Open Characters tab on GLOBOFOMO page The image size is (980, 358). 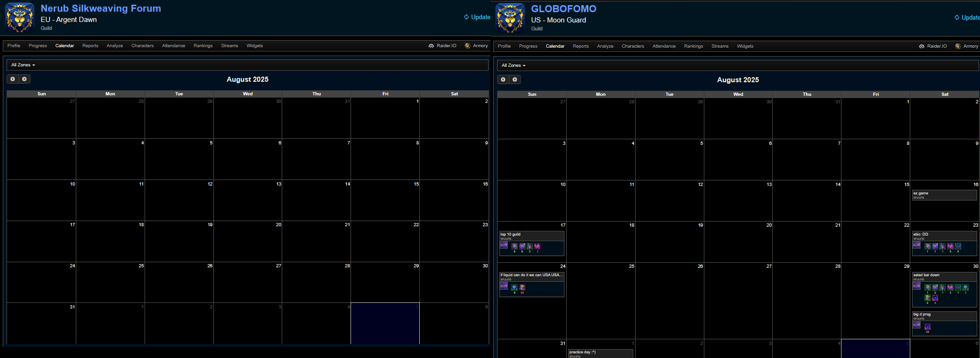[x=633, y=46]
